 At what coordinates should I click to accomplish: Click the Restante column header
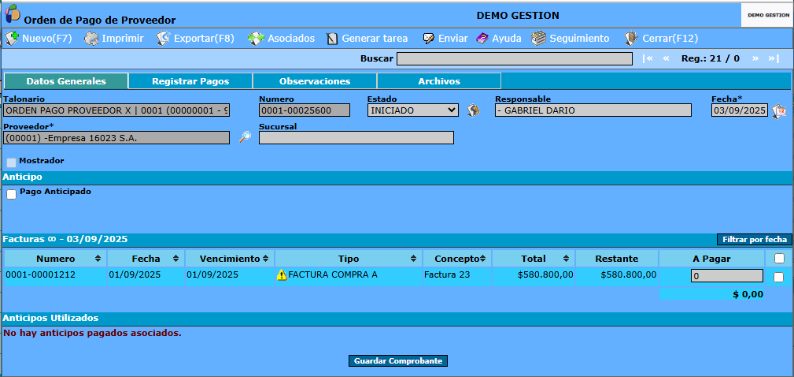(x=617, y=259)
